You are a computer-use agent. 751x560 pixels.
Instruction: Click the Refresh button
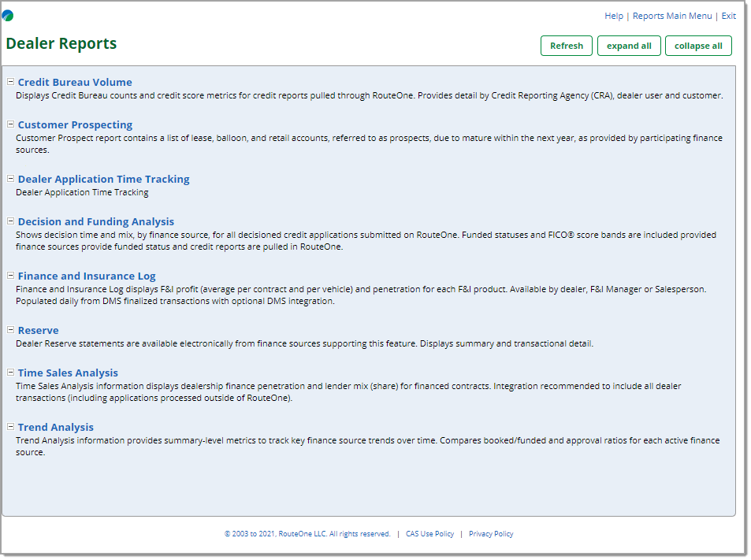pyautogui.click(x=568, y=46)
